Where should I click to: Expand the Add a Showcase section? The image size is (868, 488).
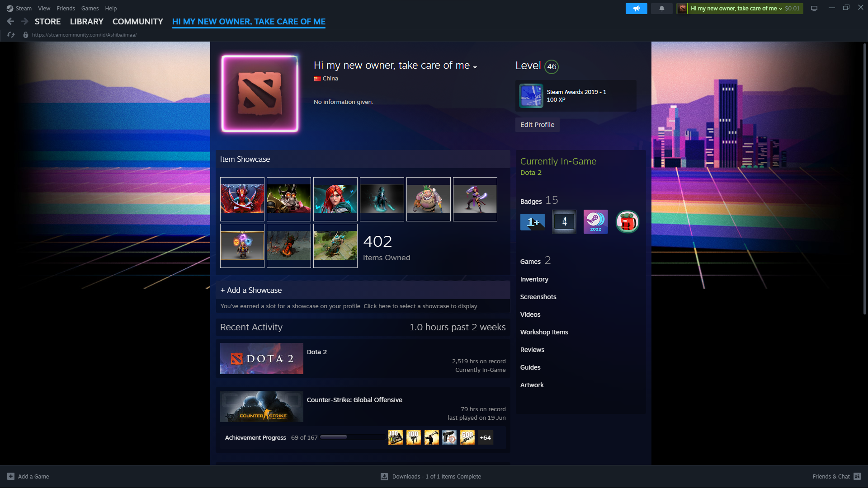(251, 290)
